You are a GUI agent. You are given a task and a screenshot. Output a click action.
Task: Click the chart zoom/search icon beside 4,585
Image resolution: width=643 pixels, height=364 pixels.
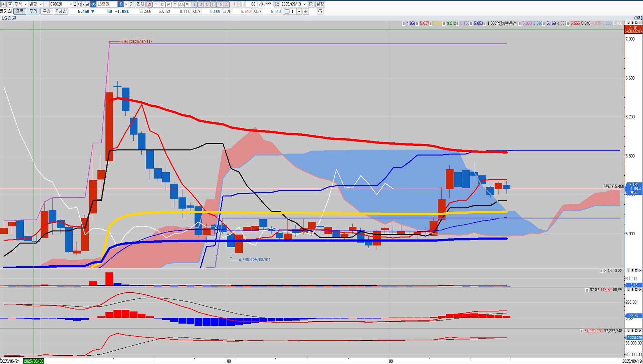(277, 4)
